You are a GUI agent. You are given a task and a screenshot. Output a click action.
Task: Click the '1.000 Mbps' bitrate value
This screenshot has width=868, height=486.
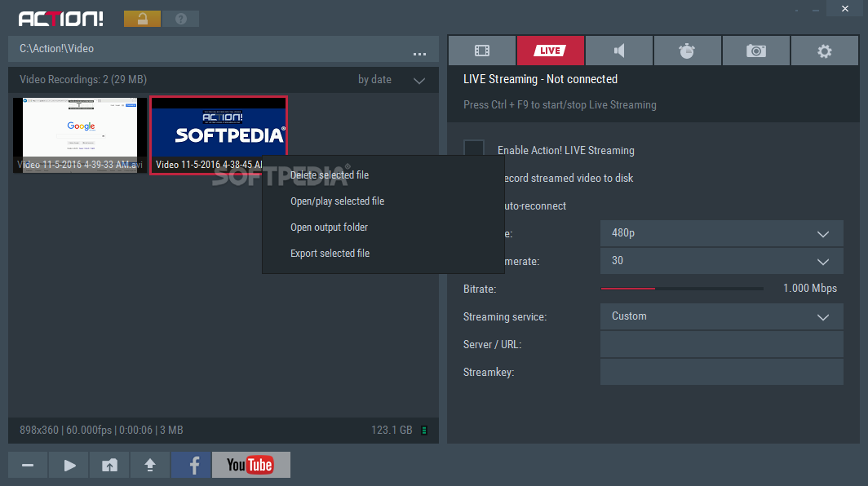pos(810,289)
